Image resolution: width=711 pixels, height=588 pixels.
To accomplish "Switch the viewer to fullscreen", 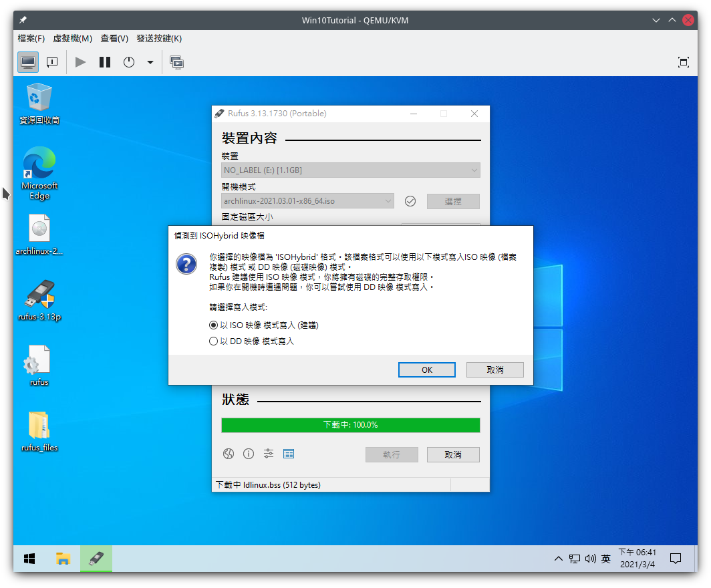I will point(683,62).
